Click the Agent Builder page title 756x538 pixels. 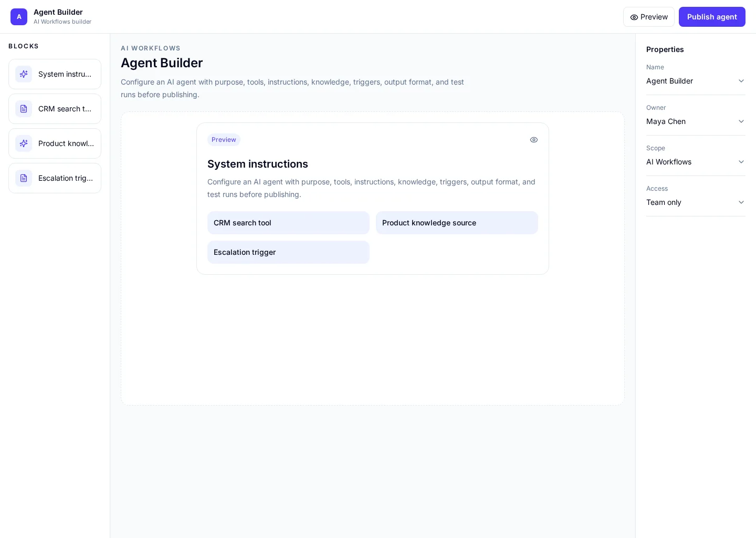(162, 63)
